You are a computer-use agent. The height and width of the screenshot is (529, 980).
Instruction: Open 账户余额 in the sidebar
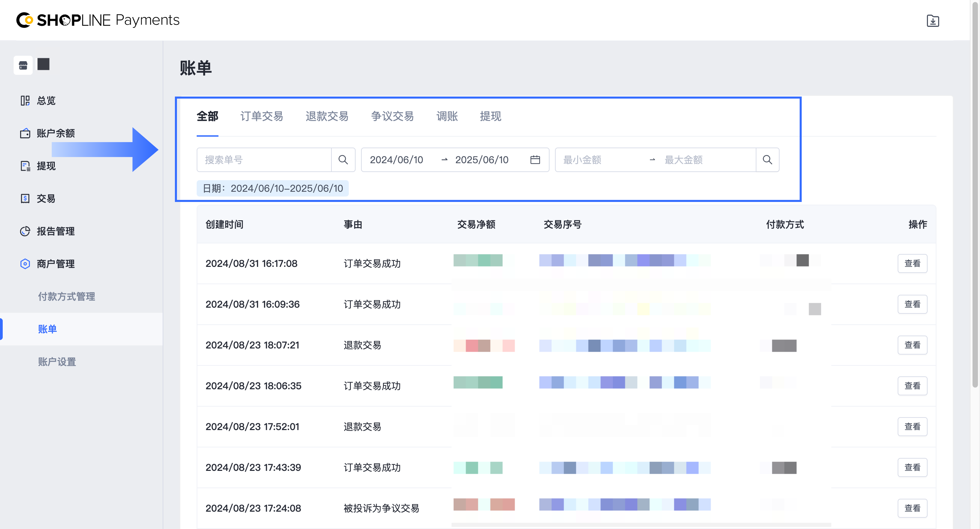[55, 133]
